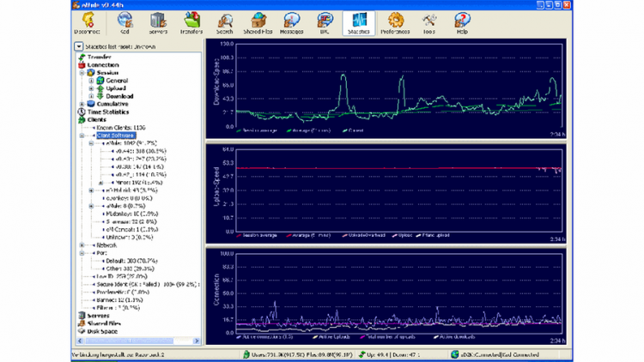Select the MLdonkey client row
The width and height of the screenshot is (644, 362).
pyautogui.click(x=131, y=214)
